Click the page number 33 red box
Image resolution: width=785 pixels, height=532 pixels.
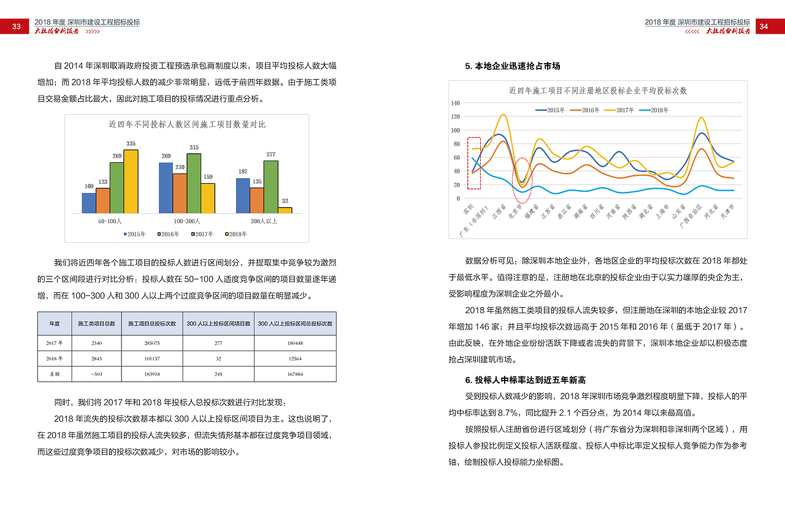(15, 26)
